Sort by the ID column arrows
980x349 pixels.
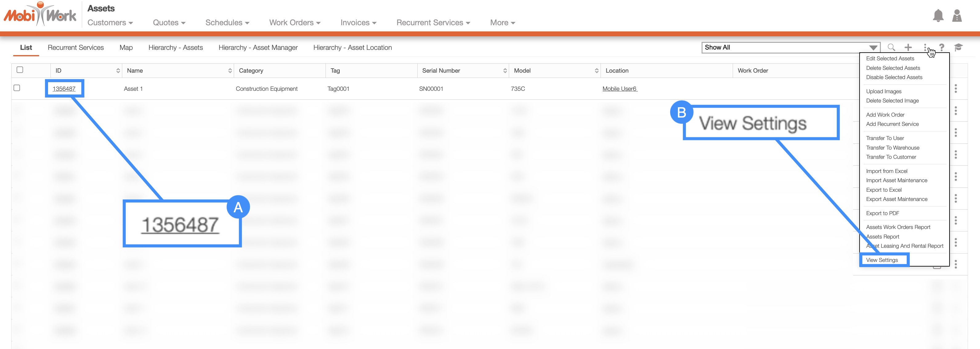[118, 71]
